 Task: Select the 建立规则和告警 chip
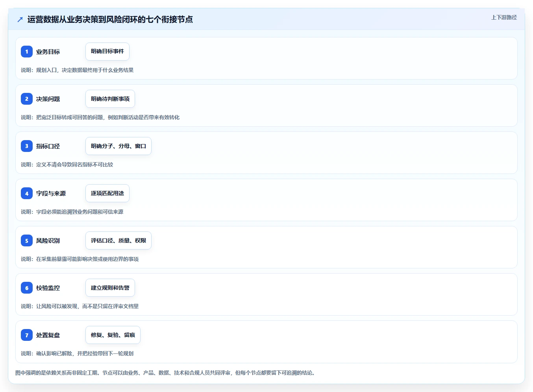[x=110, y=288]
